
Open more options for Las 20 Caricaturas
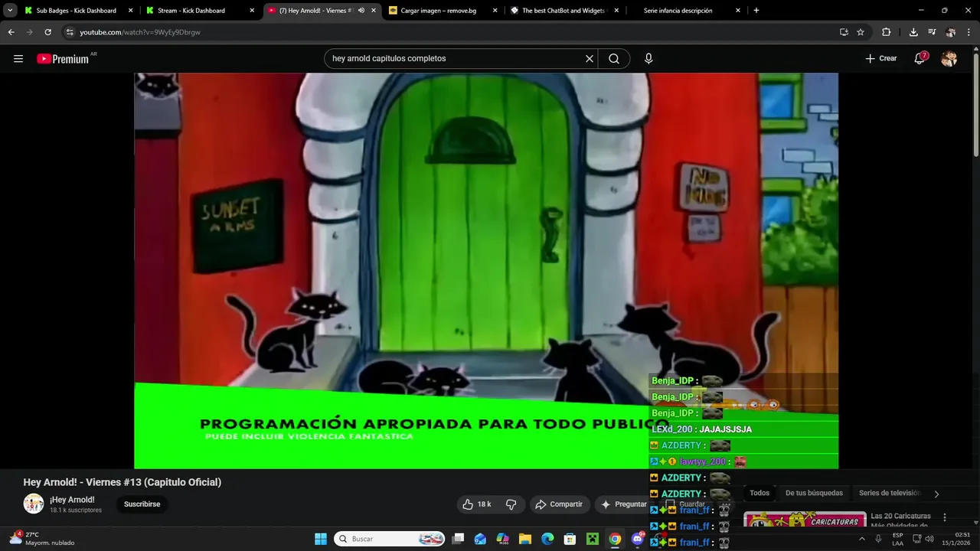[945, 517]
